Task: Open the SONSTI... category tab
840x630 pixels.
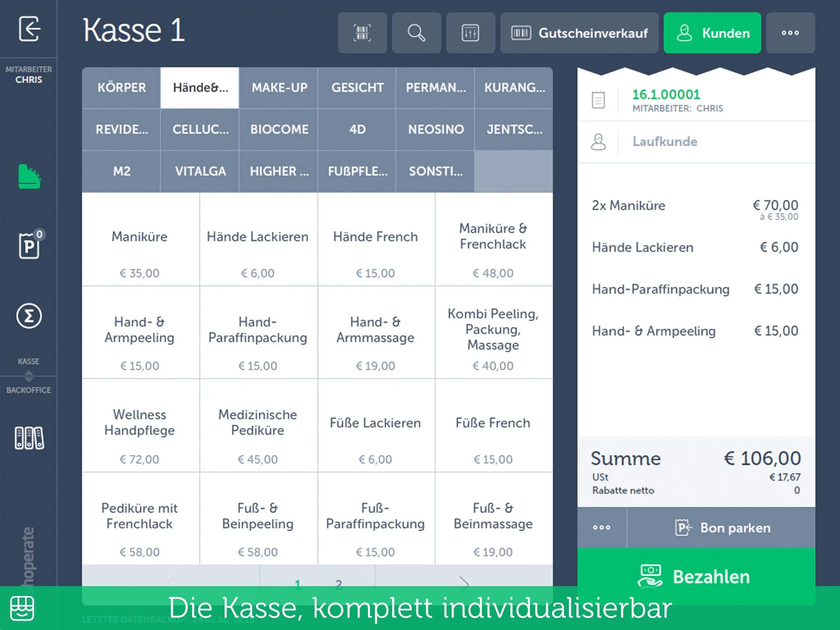Action: (435, 171)
